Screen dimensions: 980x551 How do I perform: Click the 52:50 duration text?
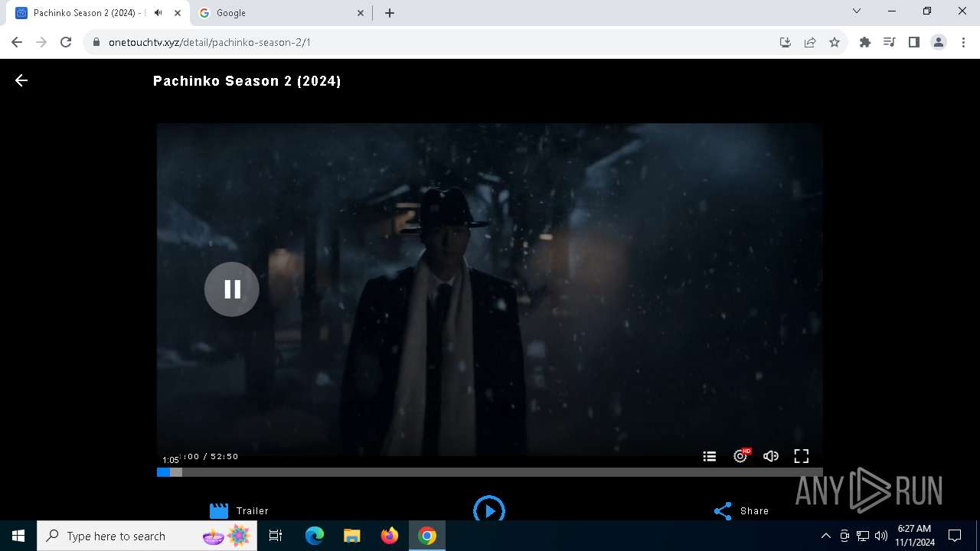[x=224, y=456]
